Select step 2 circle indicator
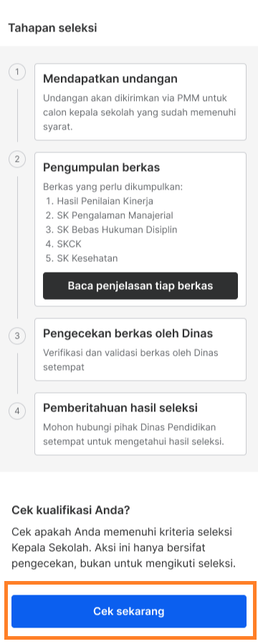 click(17, 160)
